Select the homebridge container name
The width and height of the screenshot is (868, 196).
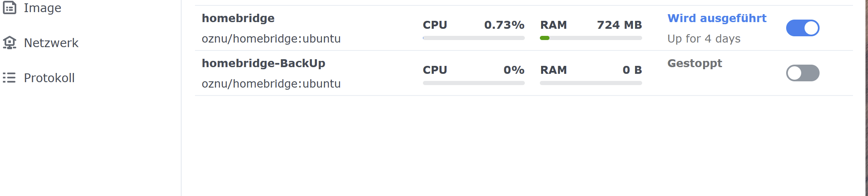coord(238,18)
